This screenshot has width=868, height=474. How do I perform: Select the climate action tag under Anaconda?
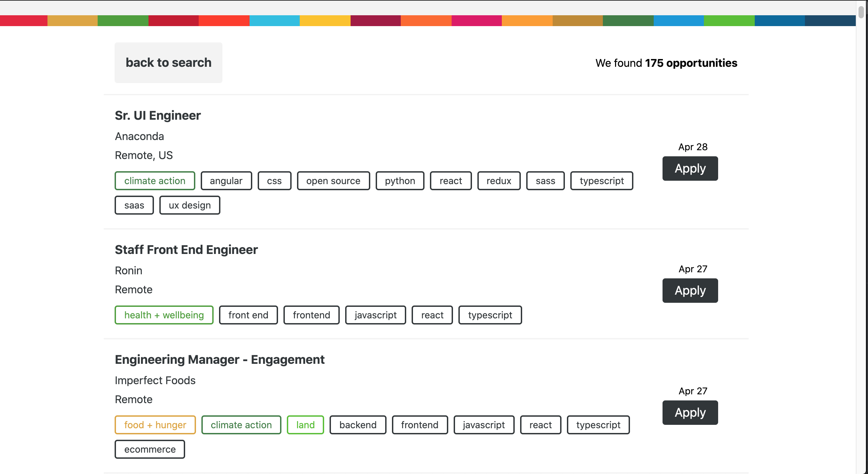[155, 181]
